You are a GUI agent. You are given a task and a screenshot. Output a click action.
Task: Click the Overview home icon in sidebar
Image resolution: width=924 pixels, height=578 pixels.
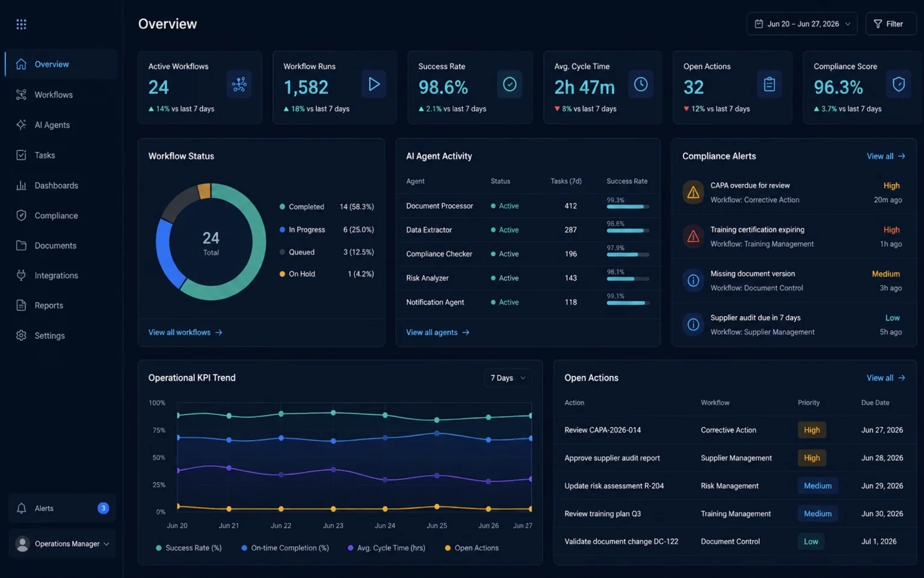21,64
